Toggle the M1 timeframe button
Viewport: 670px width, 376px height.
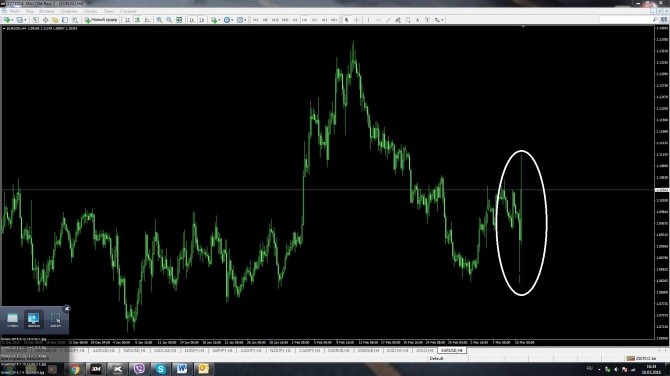256,20
